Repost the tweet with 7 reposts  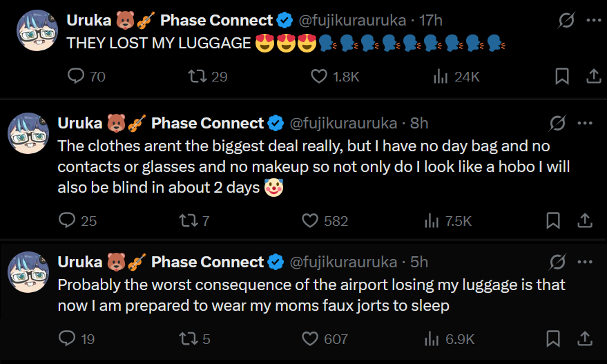point(186,221)
